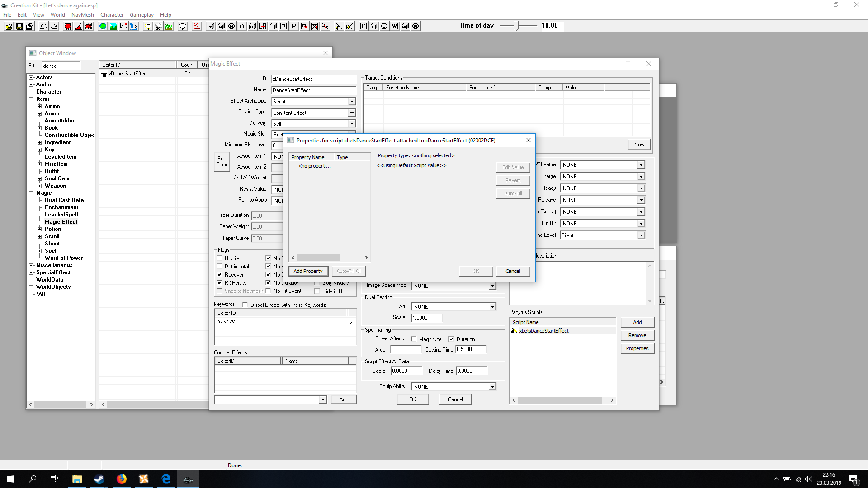868x488 pixels.
Task: Click the HK havok toolbar icon
Action: point(123,26)
